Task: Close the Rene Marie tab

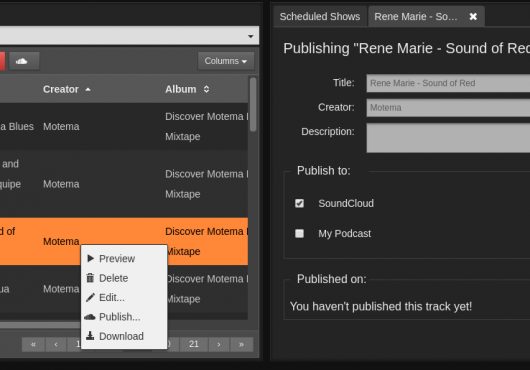Action: point(473,17)
